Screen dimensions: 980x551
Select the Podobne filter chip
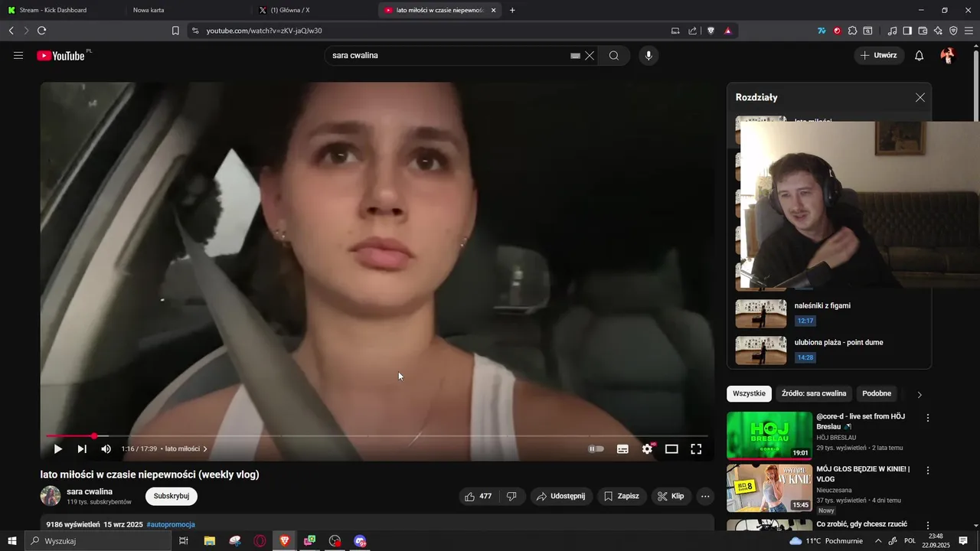pyautogui.click(x=877, y=393)
